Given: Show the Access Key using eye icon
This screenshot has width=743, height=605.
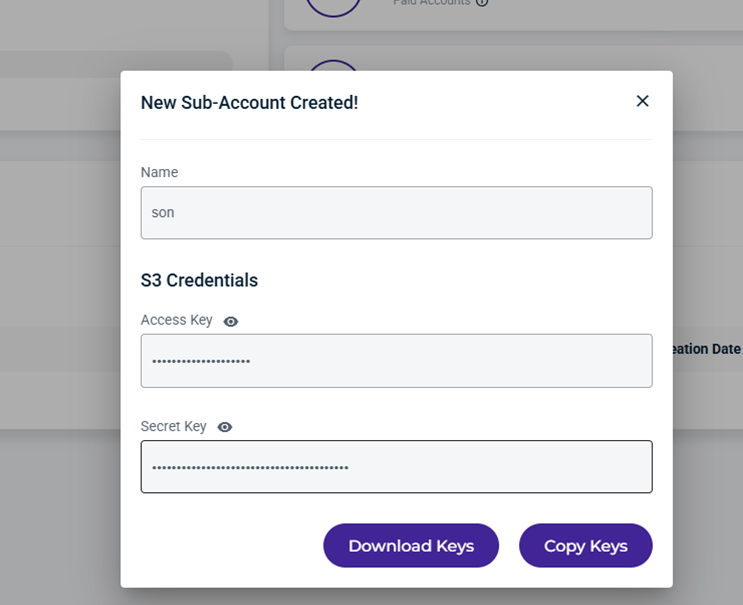Looking at the screenshot, I should click(231, 321).
